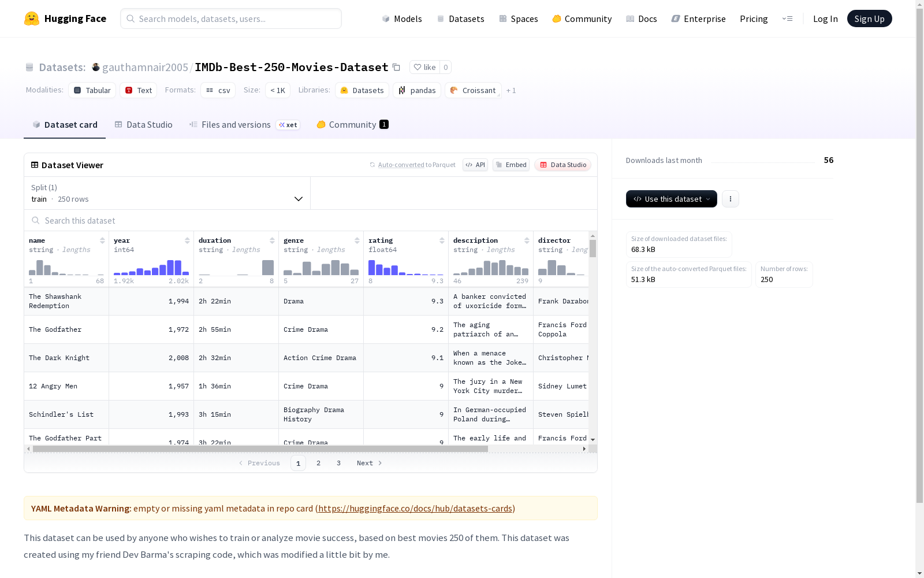Click the heart like button

click(x=424, y=67)
